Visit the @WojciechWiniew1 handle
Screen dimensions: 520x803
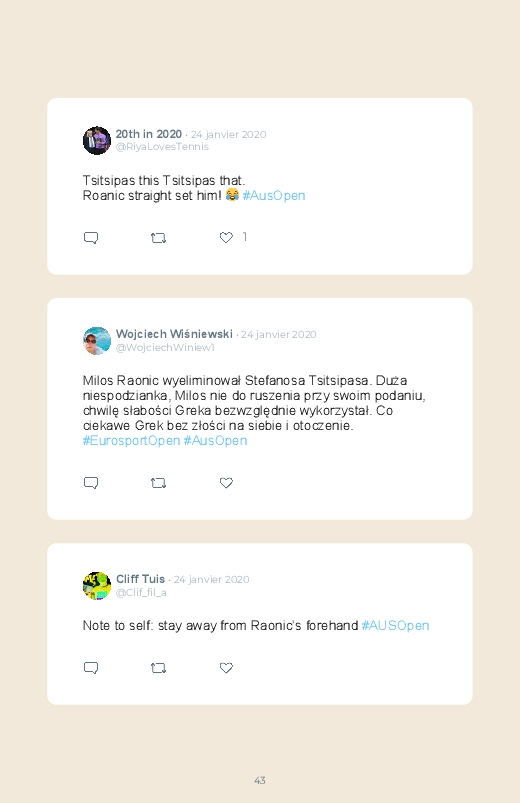(165, 348)
